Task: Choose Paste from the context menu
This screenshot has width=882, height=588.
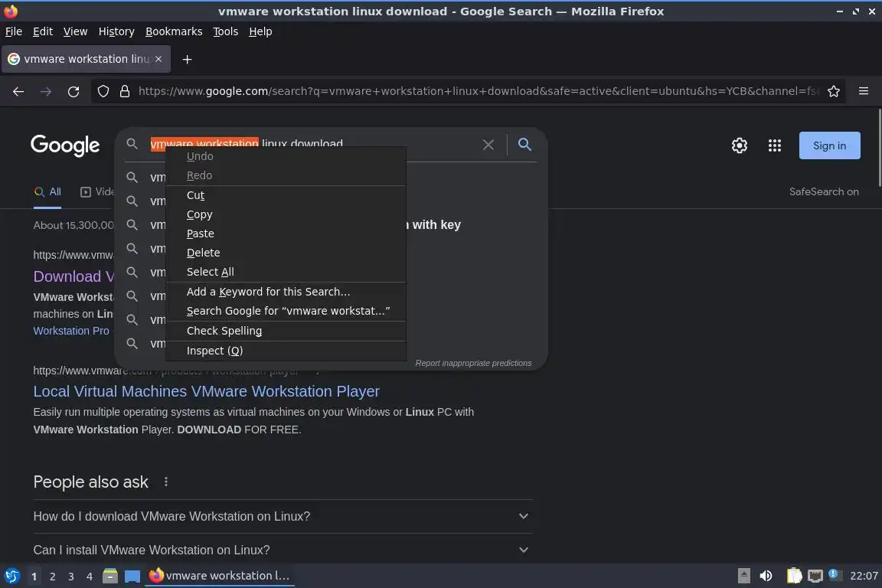Action: point(286,234)
